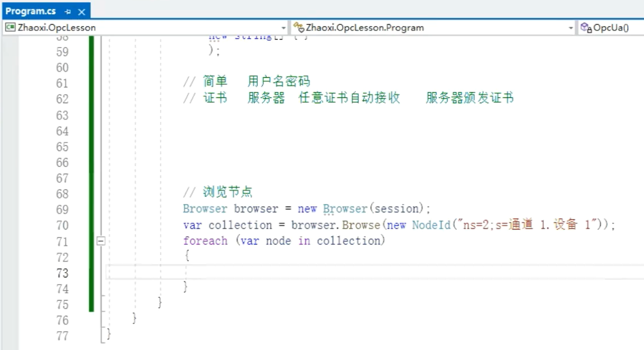Click the var keyword on line 70
644x350 pixels.
pos(192,225)
